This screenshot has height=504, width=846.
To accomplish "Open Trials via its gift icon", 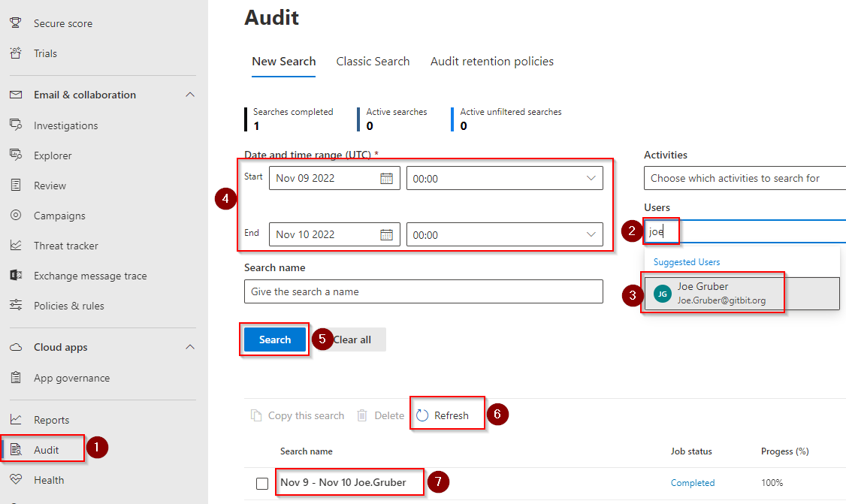I will [16, 53].
